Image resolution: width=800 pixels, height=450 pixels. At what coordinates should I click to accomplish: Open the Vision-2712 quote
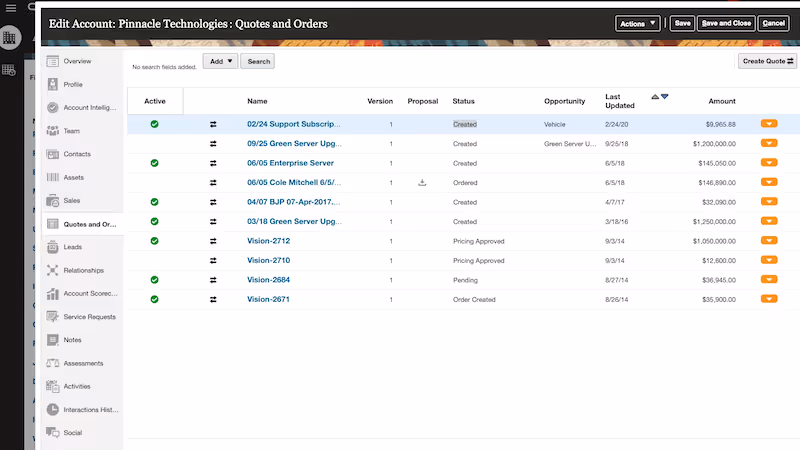[268, 241]
